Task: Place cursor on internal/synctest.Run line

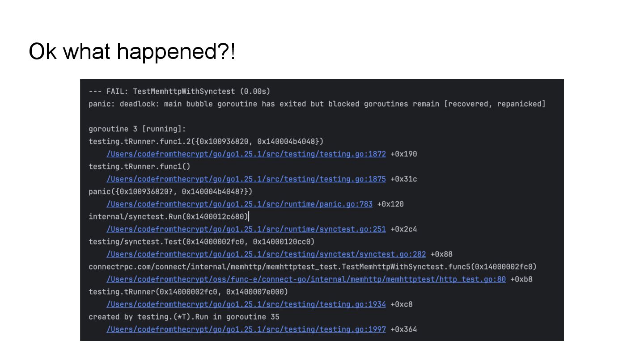Action: [168, 217]
